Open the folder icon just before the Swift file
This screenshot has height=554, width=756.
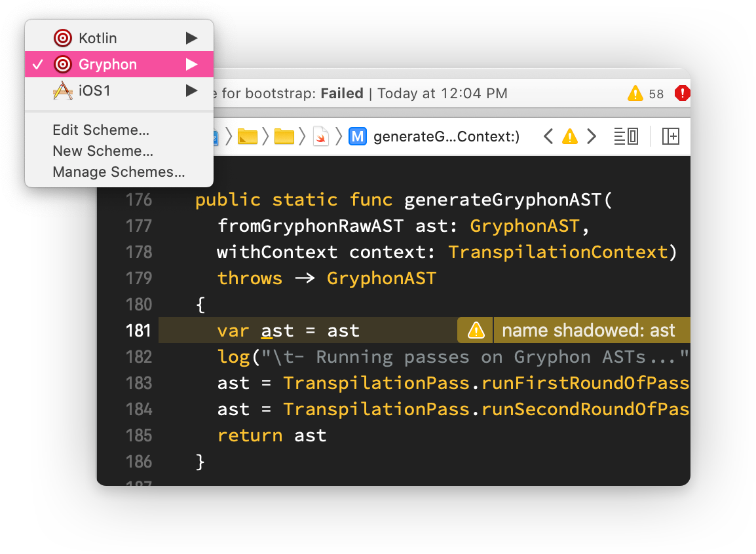[x=284, y=136]
